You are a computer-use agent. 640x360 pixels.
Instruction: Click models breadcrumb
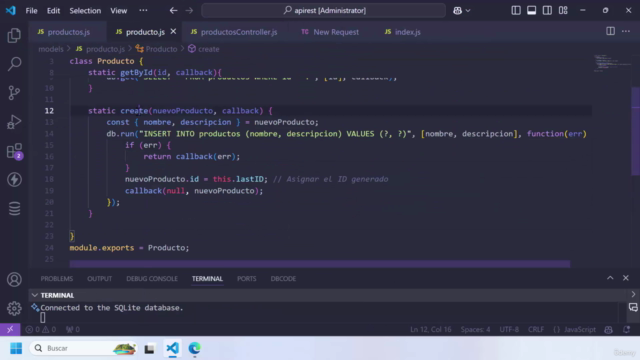51,49
